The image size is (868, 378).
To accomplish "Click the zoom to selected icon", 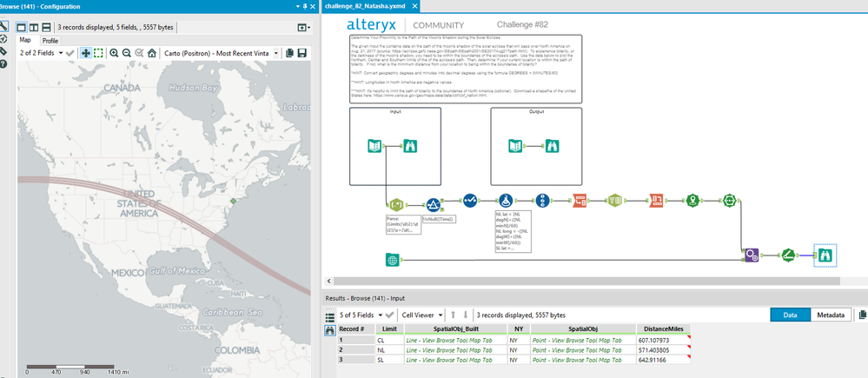I will 139,53.
